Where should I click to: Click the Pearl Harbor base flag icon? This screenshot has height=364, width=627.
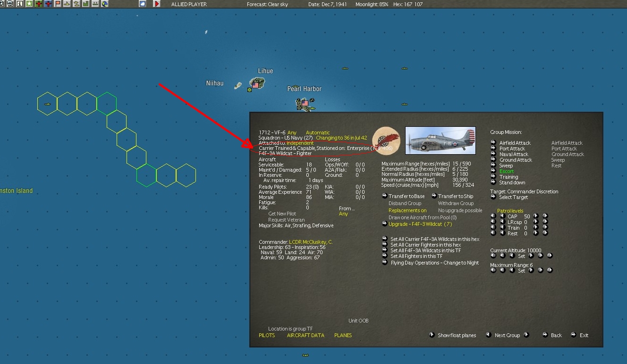click(x=305, y=103)
